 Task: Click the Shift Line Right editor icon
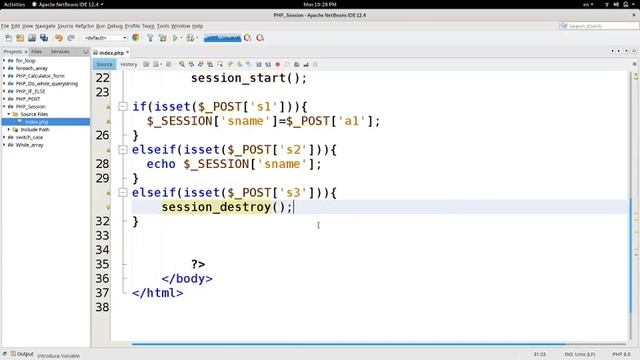pyautogui.click(x=268, y=64)
